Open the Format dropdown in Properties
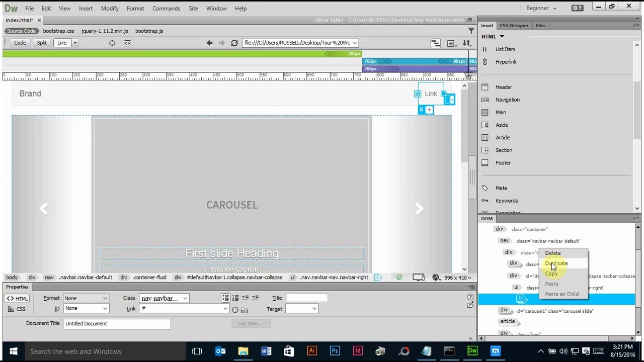 (86, 298)
